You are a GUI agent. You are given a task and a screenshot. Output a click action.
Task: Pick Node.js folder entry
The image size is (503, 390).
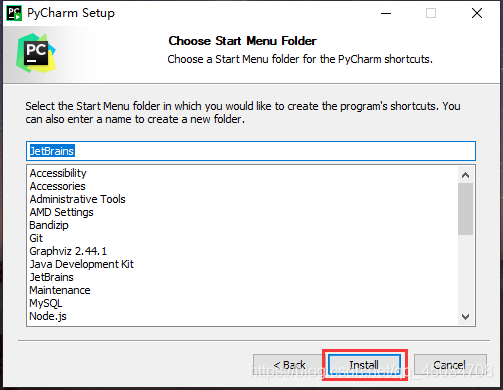(x=48, y=316)
